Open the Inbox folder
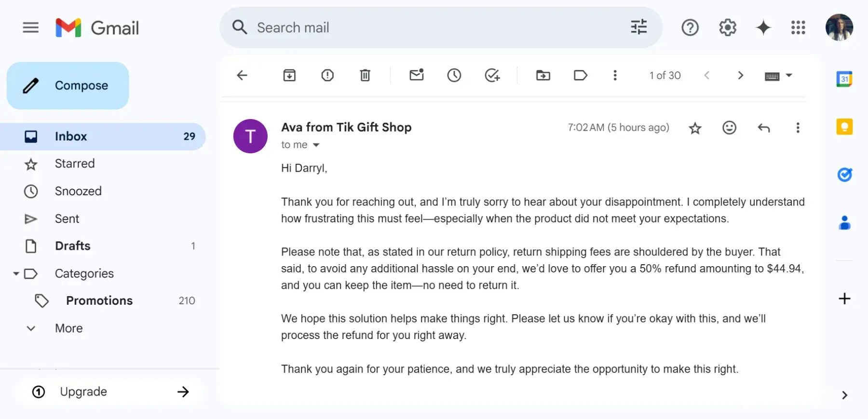This screenshot has height=419, width=868. coord(71,136)
